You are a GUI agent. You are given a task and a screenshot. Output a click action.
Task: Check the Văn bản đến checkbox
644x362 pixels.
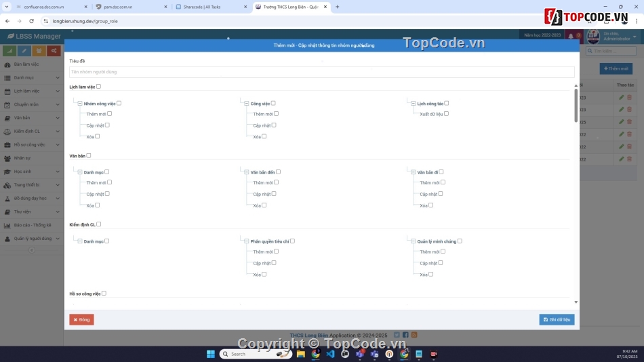tap(278, 172)
